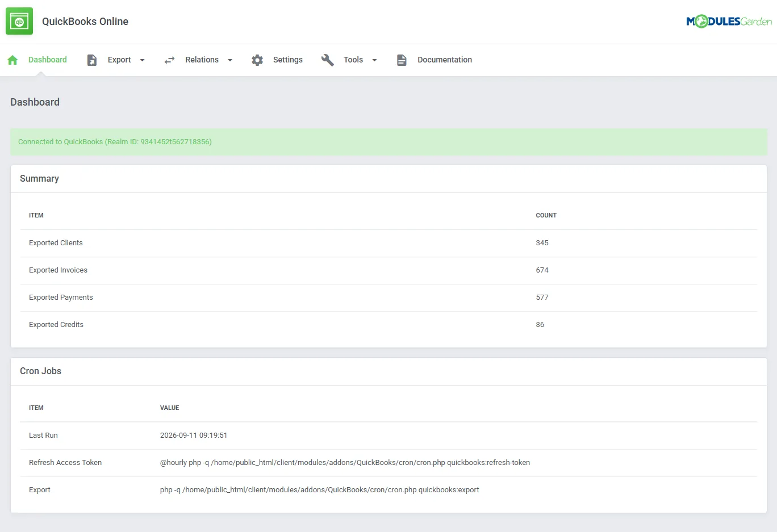
Task: Select the Exported Clients count 345
Action: 542,243
